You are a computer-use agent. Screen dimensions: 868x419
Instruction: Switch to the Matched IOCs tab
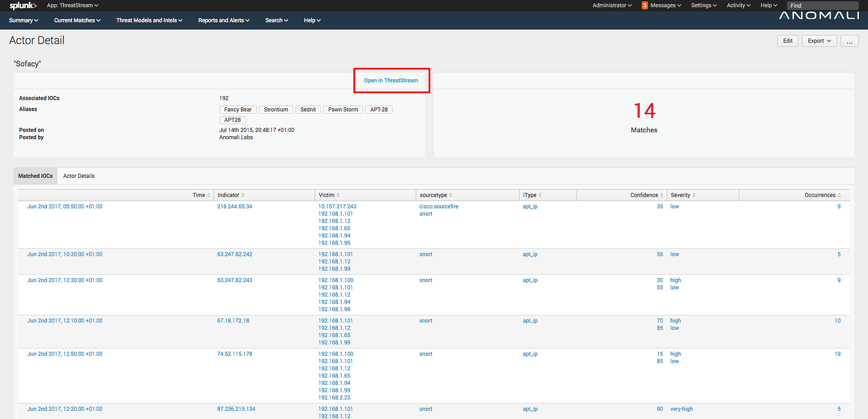[35, 176]
